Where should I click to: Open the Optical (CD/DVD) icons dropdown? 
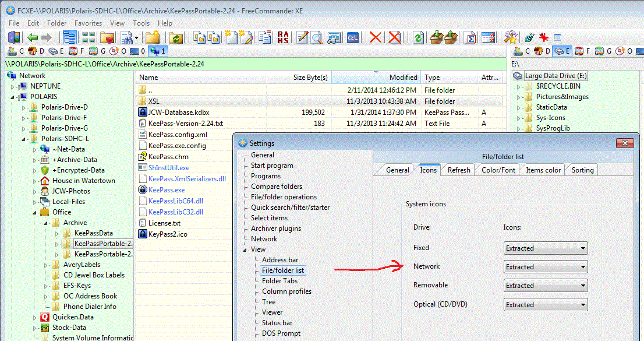(545, 304)
